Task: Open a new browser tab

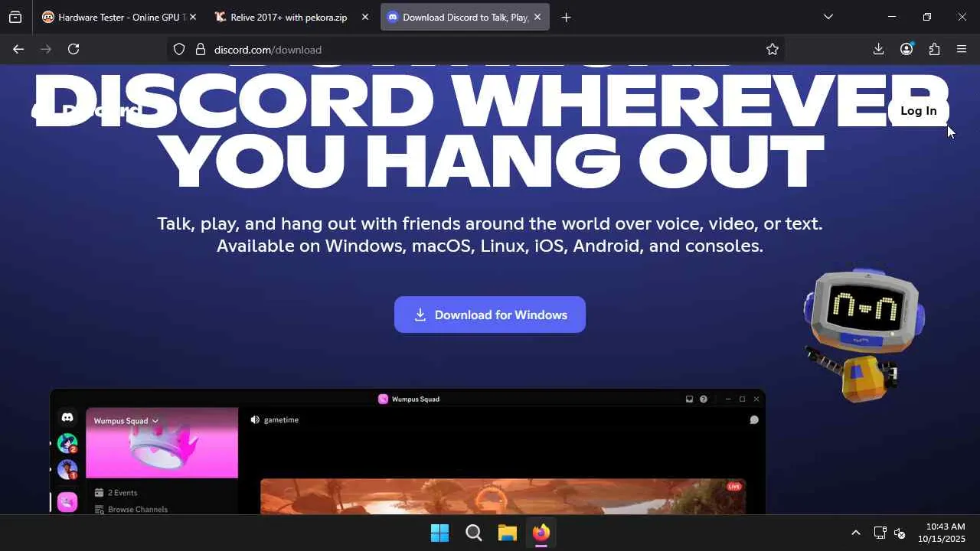Action: pyautogui.click(x=566, y=17)
